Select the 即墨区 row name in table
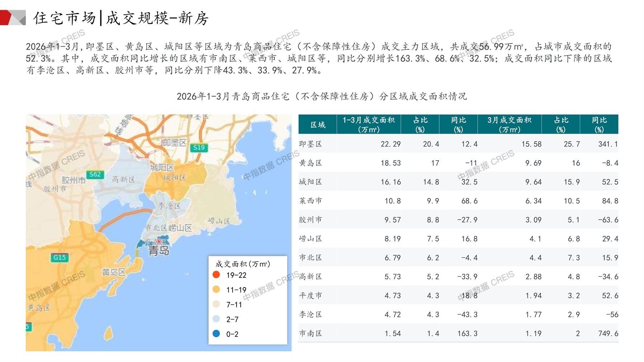This screenshot has height=362, width=644. (311, 144)
